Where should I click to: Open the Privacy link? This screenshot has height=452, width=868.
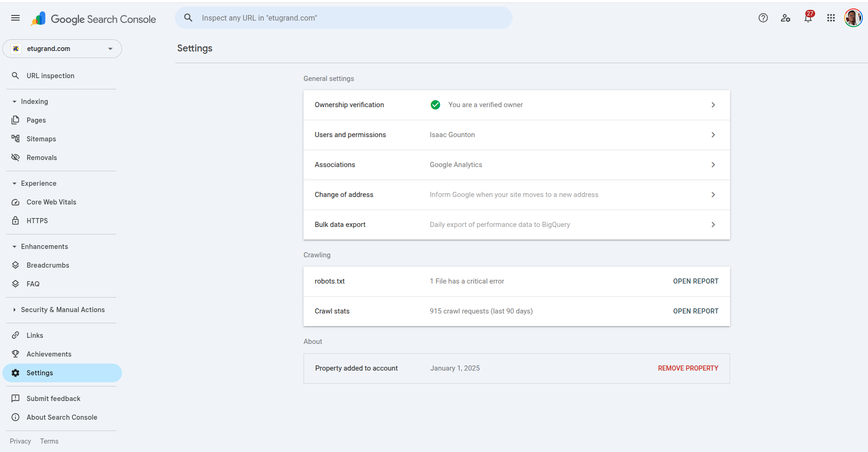[x=20, y=441]
